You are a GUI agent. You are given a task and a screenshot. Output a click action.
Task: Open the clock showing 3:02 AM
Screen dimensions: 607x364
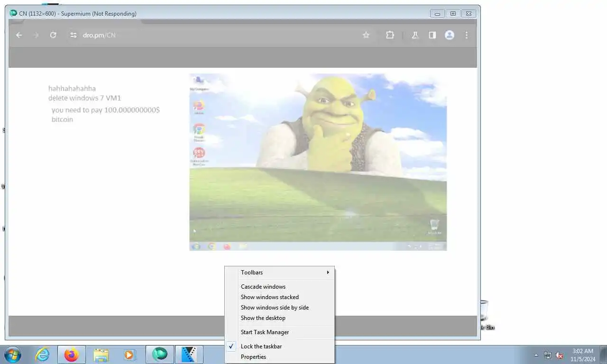[583, 355]
